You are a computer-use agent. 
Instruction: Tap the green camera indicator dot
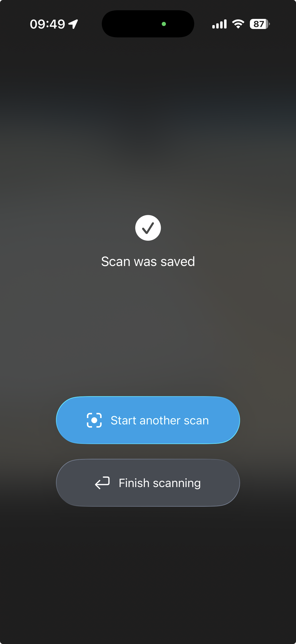(x=164, y=24)
